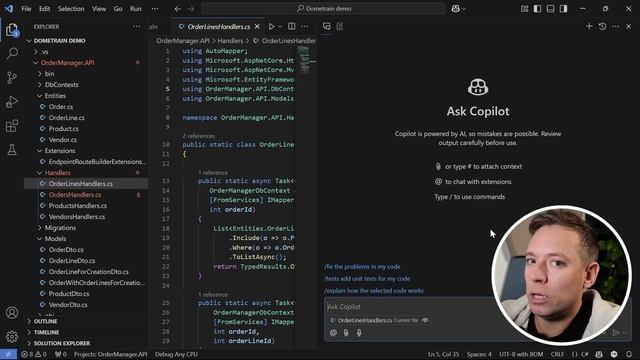640x360 pixels.
Task: Open the Accounts icon in activity bar
Action: click(x=12, y=313)
